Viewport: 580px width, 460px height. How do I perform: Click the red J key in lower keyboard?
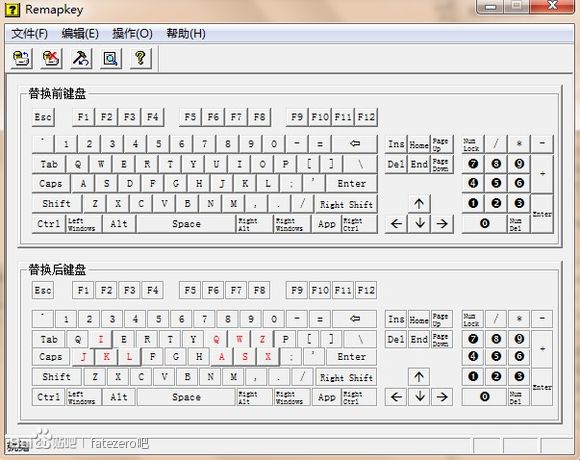pos(84,357)
